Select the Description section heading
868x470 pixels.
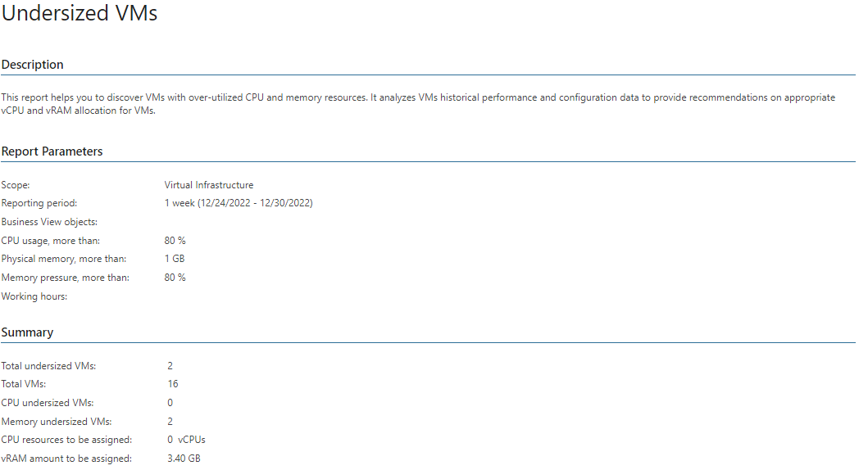(x=32, y=65)
